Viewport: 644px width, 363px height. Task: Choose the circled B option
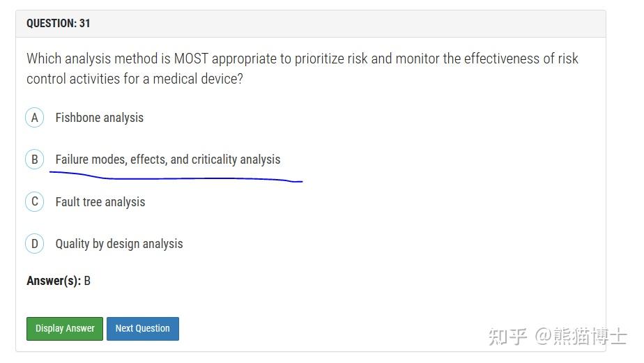tap(34, 160)
